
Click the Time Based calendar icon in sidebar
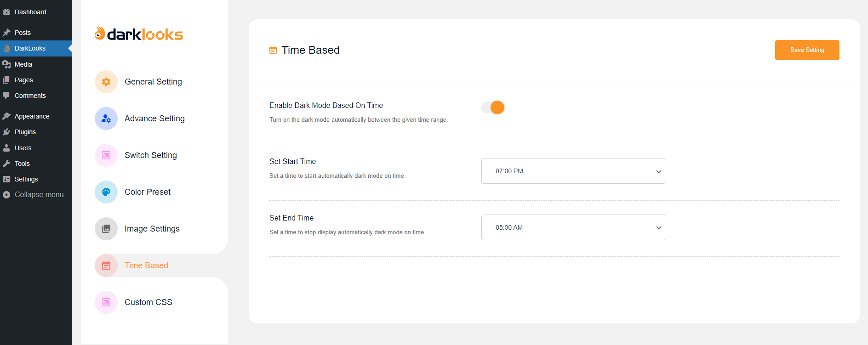pos(106,266)
